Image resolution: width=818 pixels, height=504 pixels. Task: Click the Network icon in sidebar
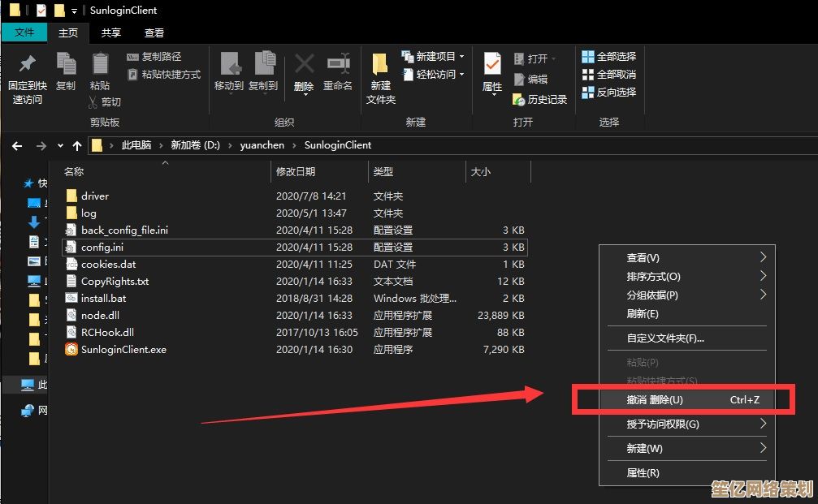28,411
